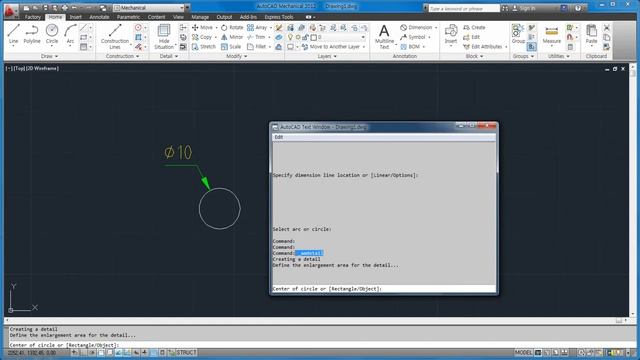
Task: Switch to the Insert ribbon tab
Action: [76, 17]
